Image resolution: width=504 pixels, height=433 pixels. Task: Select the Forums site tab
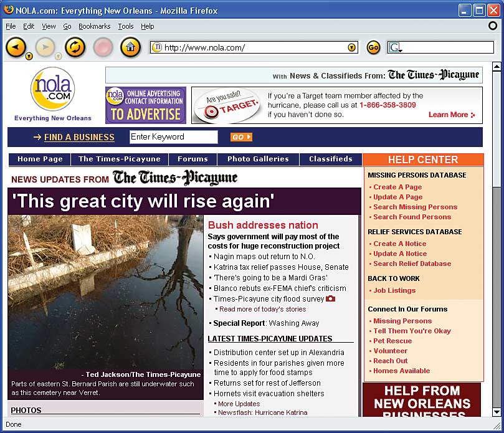click(x=193, y=159)
